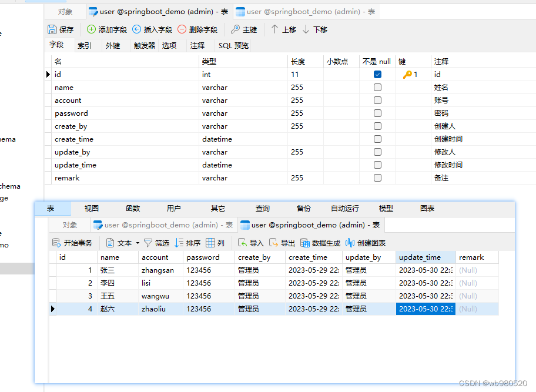Image resolution: width=536 pixels, height=392 pixels.
Task: Begin a transaction with 开始事务
Action: (x=72, y=243)
